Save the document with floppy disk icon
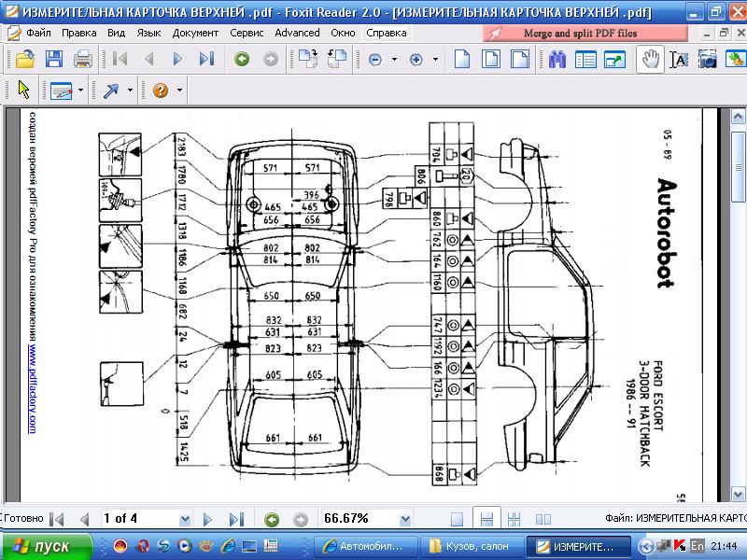Image resolution: width=747 pixels, height=560 pixels. coord(54,59)
